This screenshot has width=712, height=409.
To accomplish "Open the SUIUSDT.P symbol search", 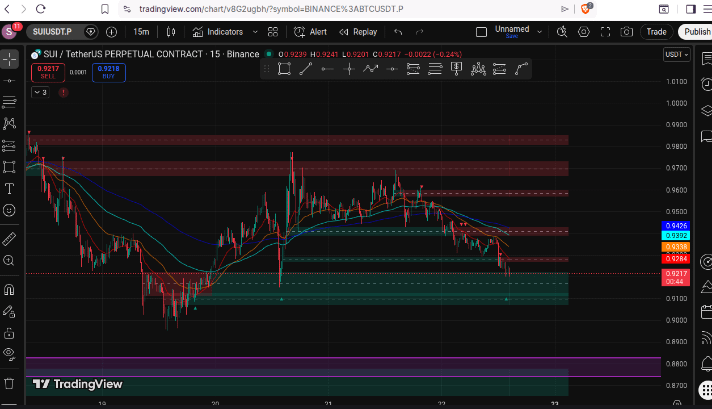I will 52,32.
